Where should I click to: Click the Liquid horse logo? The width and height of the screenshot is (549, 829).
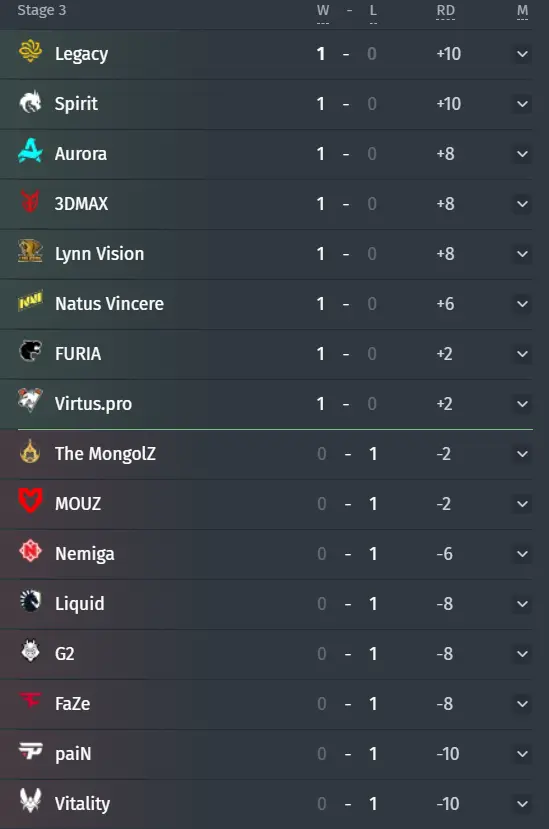(x=30, y=602)
